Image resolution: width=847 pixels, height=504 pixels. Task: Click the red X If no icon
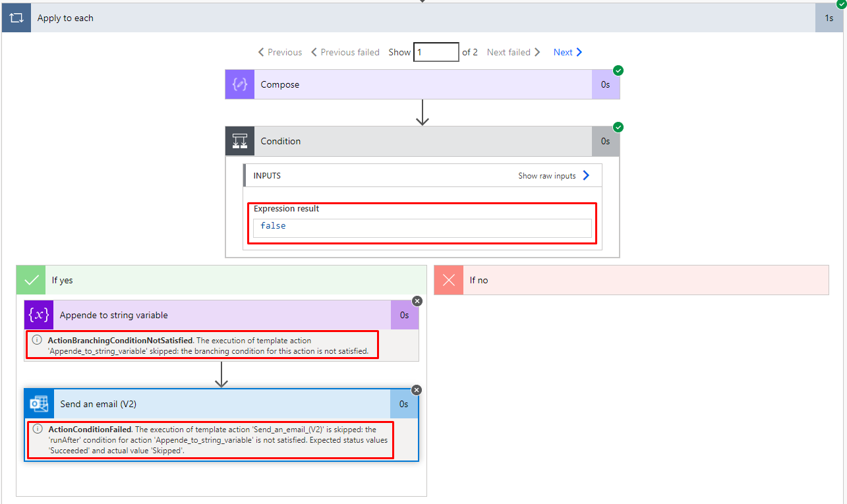point(449,280)
